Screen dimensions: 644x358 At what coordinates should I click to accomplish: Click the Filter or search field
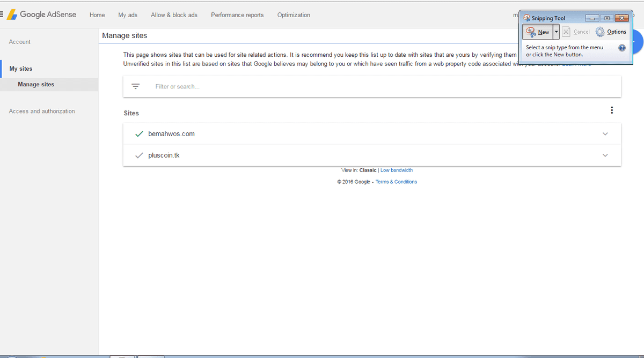coord(376,86)
